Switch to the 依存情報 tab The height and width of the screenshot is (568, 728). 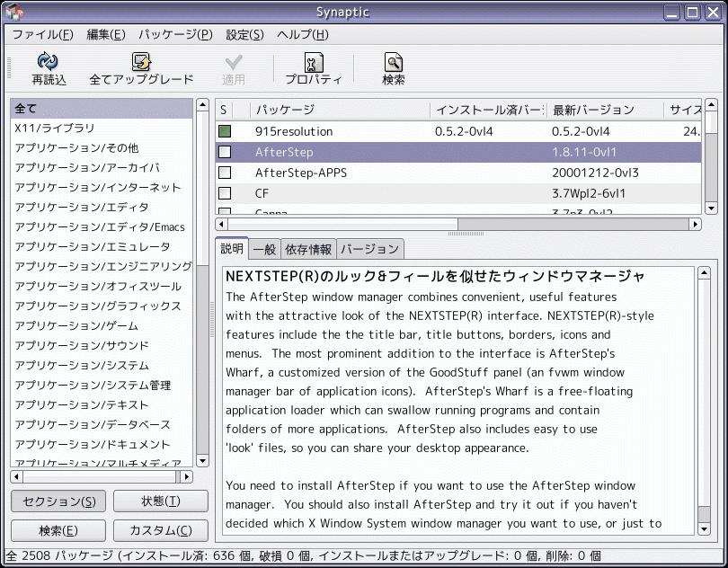(308, 250)
